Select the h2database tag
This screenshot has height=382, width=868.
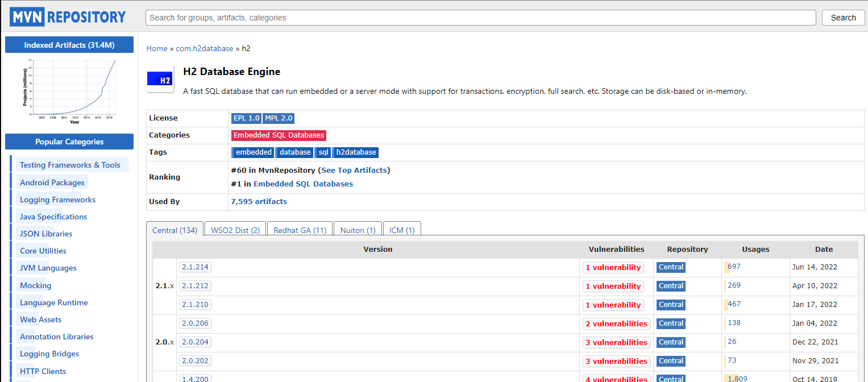click(x=356, y=152)
